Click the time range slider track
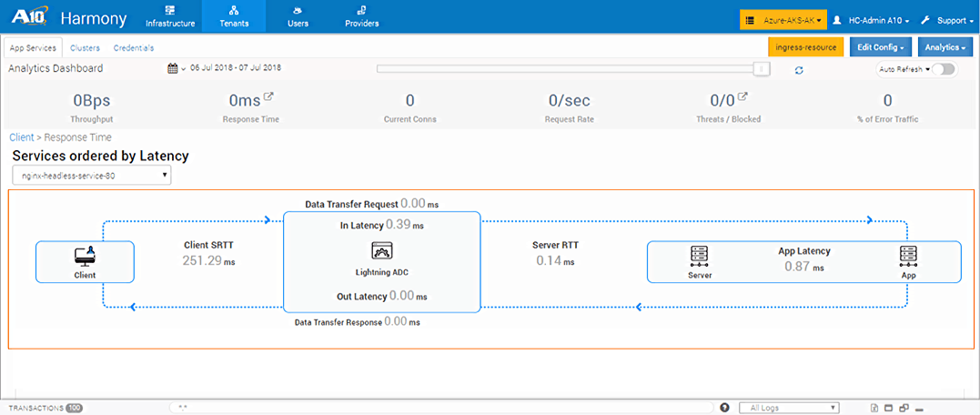 pos(565,69)
